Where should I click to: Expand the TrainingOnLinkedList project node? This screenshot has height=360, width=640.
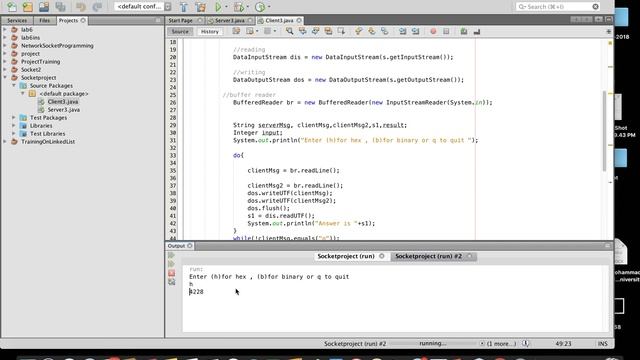pyautogui.click(x=5, y=142)
